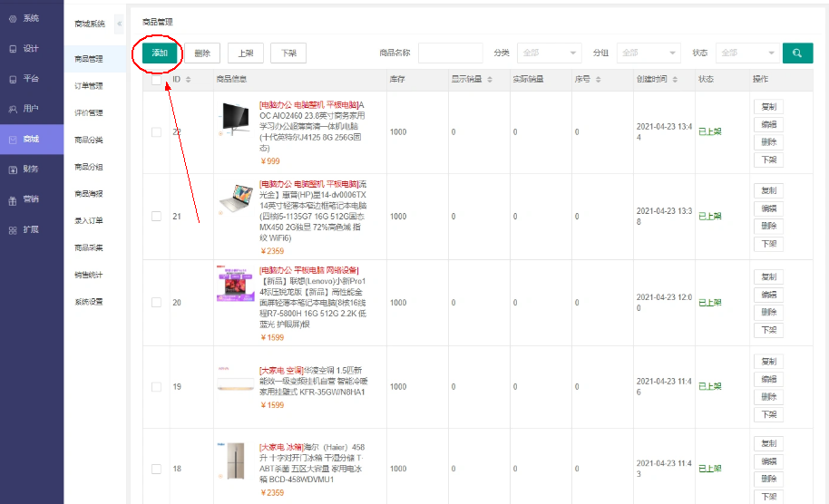Viewport: 829px width, 504px height.
Task: Open 营销 in the left navigation
Action: pyautogui.click(x=31, y=199)
